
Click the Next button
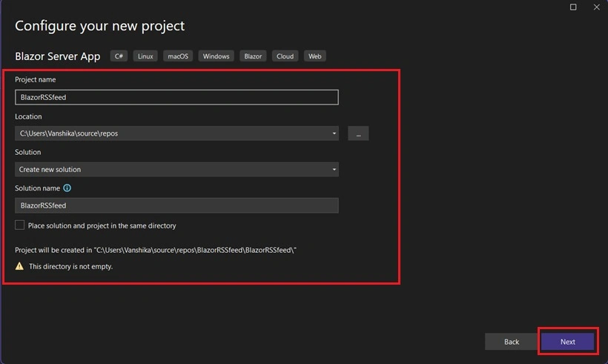coord(567,342)
